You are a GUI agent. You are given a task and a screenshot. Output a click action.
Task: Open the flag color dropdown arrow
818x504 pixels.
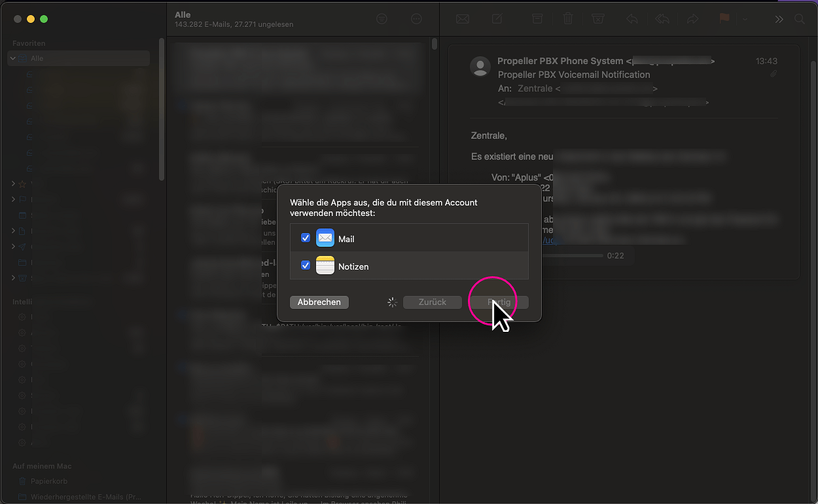point(745,19)
